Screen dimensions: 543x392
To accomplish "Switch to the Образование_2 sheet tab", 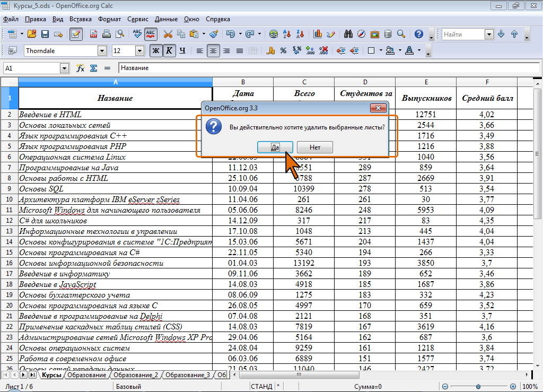I will [x=136, y=375].
